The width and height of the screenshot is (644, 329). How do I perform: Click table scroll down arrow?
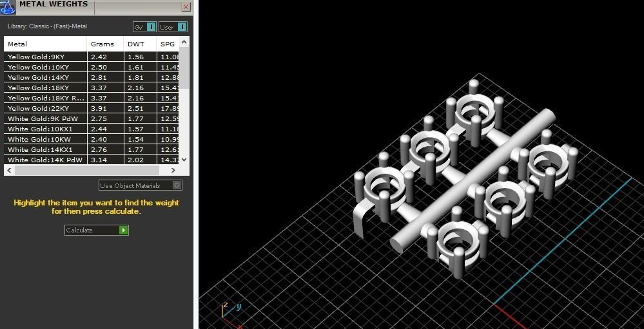pyautogui.click(x=184, y=160)
